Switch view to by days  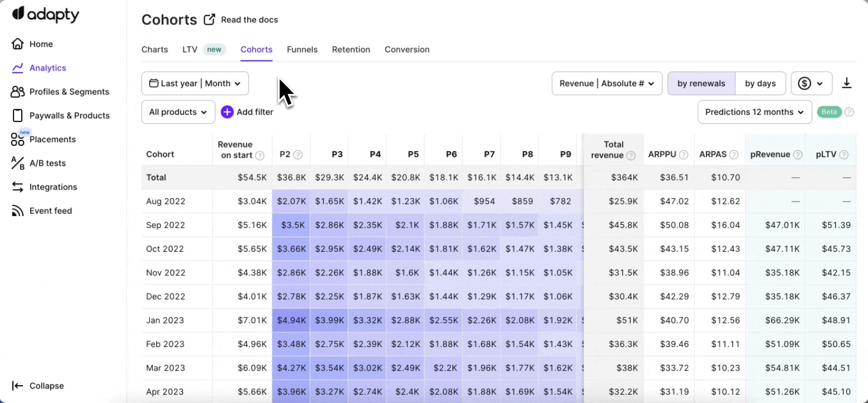click(760, 83)
